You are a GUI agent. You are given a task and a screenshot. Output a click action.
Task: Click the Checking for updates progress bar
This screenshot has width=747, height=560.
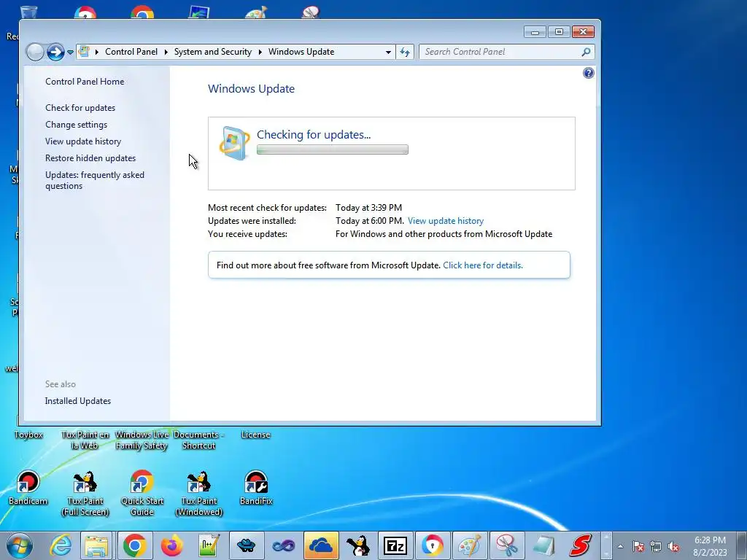pos(333,149)
